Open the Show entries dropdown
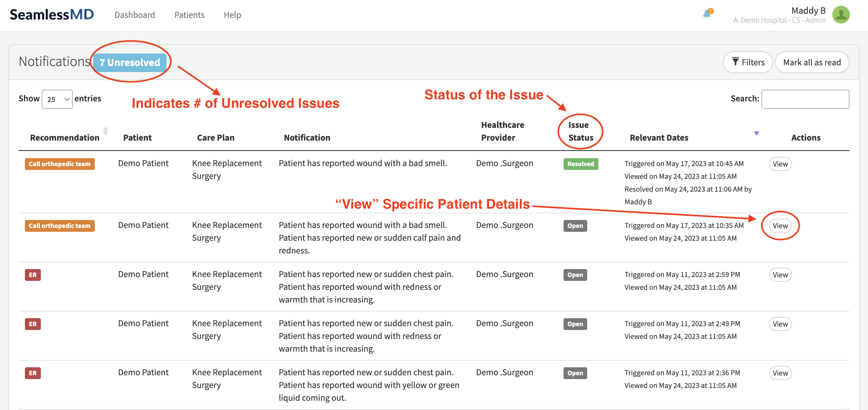The width and height of the screenshot is (868, 410). click(x=57, y=99)
